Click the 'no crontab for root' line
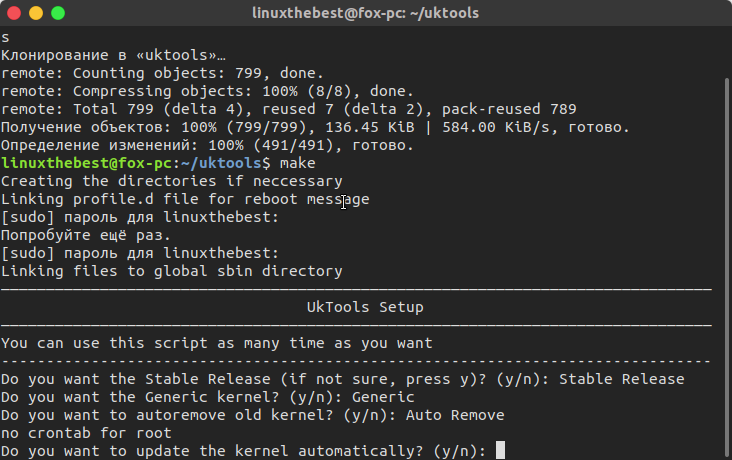The height and width of the screenshot is (460, 732). (86, 433)
